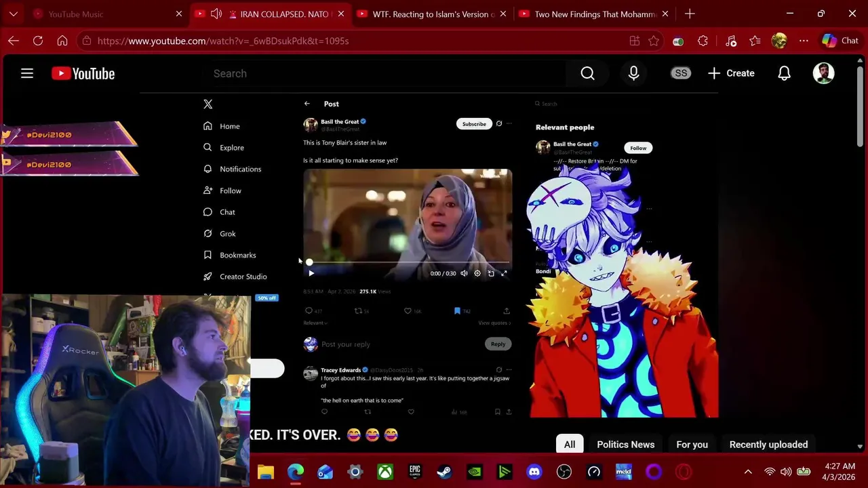Play the embedded post video
The width and height of the screenshot is (868, 488).
pyautogui.click(x=311, y=273)
